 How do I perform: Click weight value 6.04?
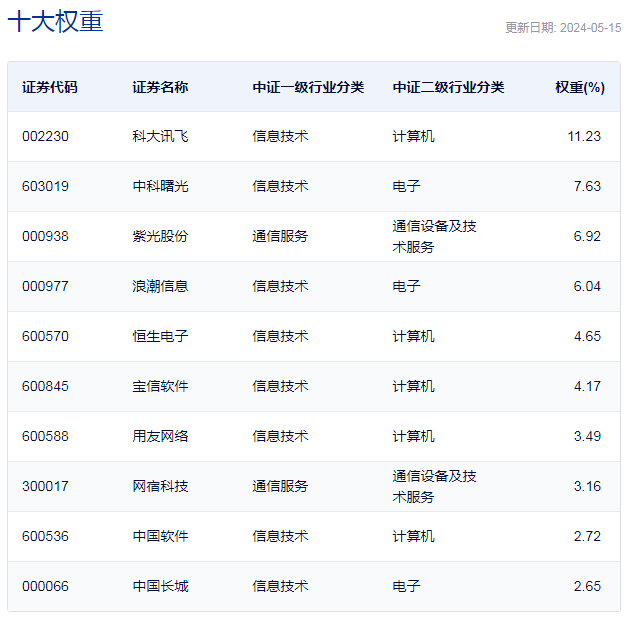click(x=587, y=286)
